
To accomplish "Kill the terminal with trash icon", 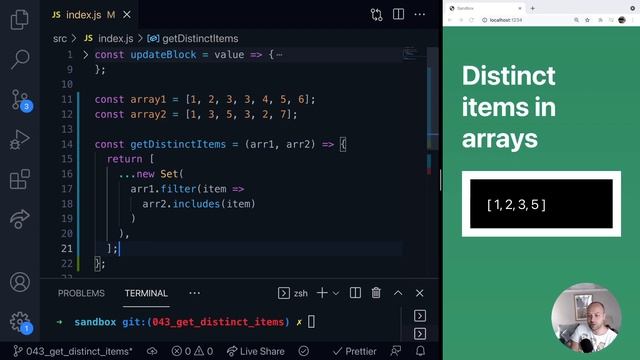I will (376, 293).
